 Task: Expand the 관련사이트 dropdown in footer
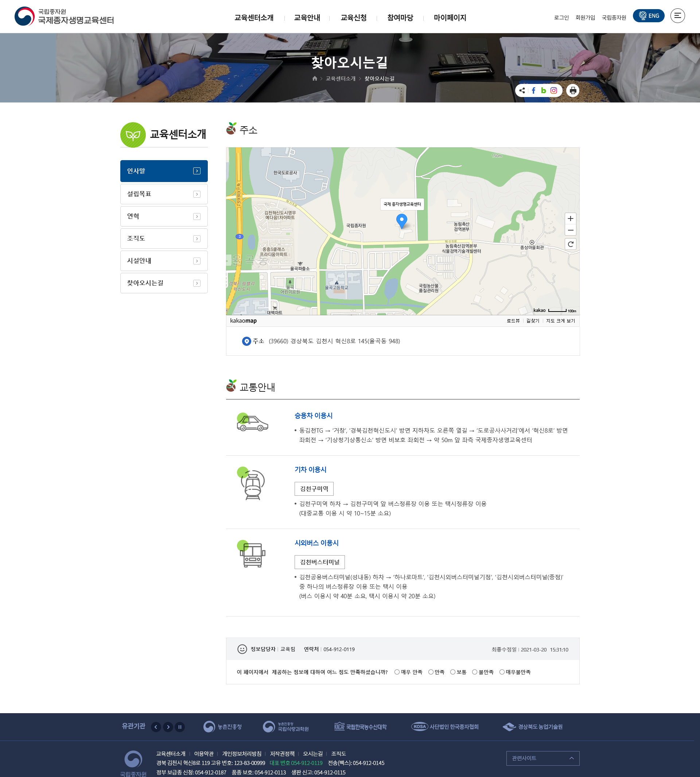(x=542, y=758)
